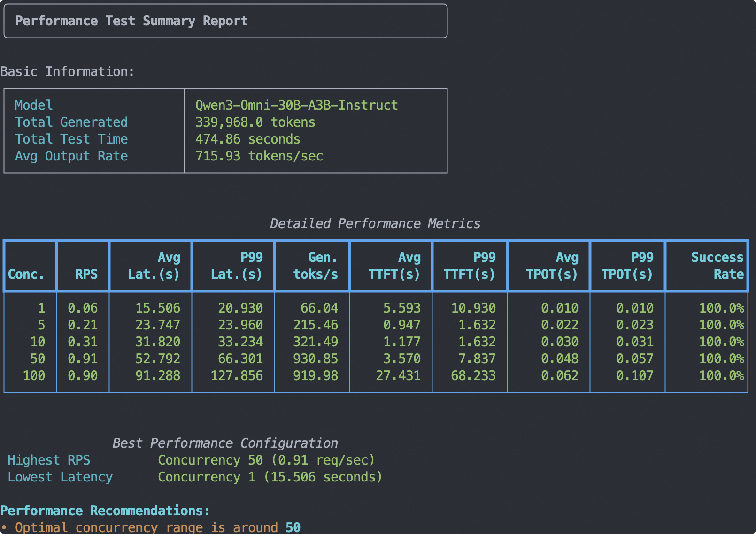The width and height of the screenshot is (756, 534).
Task: Click the Qwen3-Omni-30B-A3B-Instruct model name
Action: click(x=296, y=105)
